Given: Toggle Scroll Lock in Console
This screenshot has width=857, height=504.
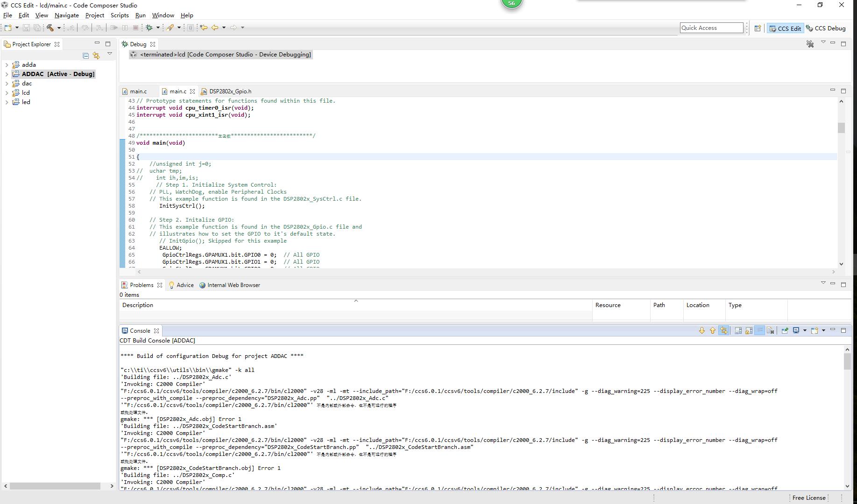Looking at the screenshot, I should 749,330.
